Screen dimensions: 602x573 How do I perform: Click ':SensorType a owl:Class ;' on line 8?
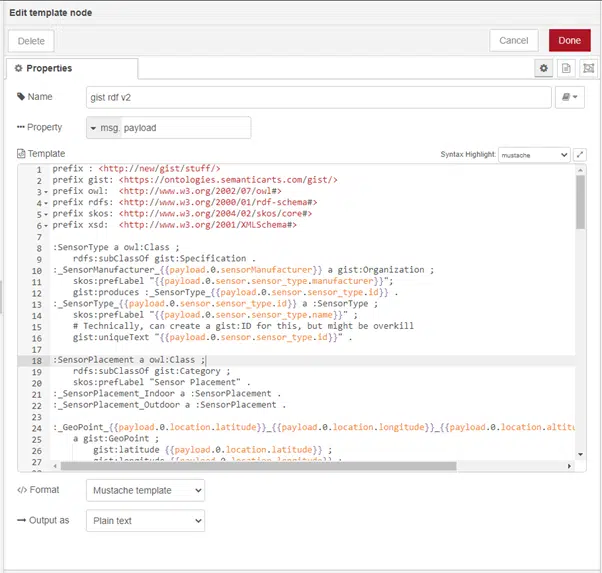pos(116,247)
